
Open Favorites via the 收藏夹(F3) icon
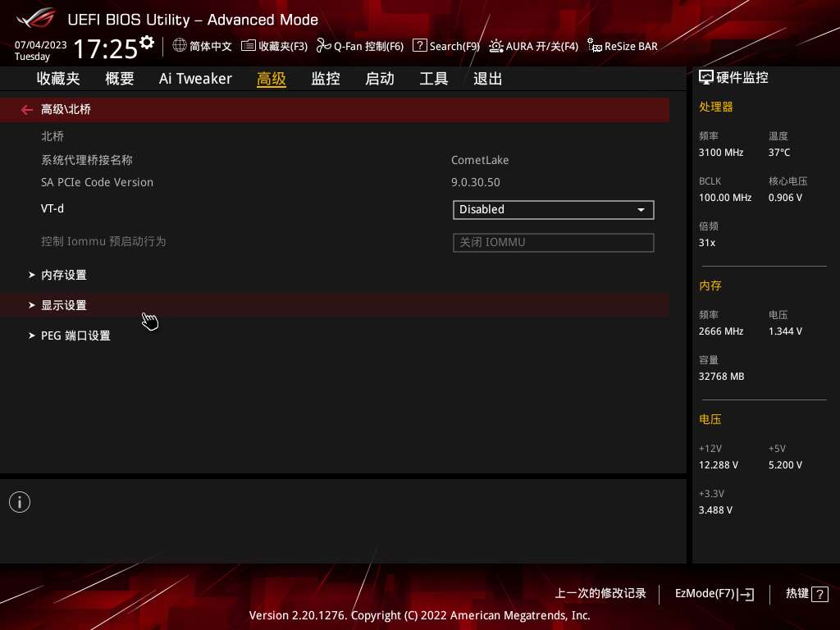click(x=248, y=46)
